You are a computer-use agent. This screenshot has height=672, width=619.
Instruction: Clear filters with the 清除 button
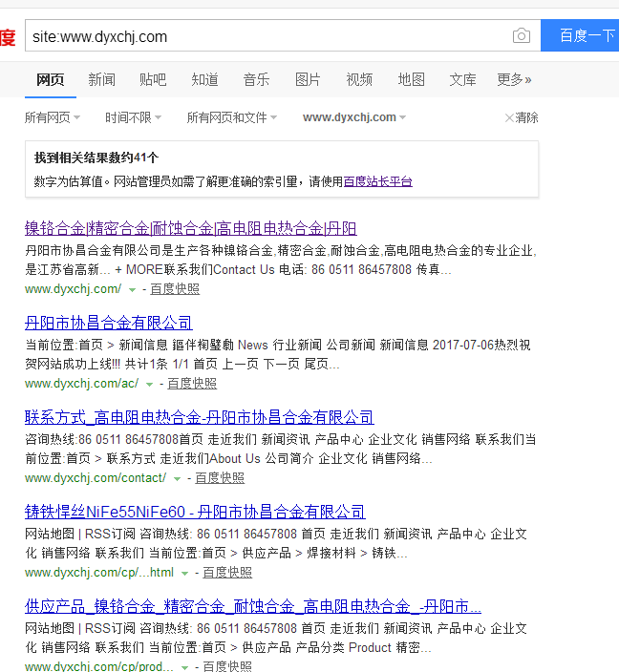[x=522, y=117]
